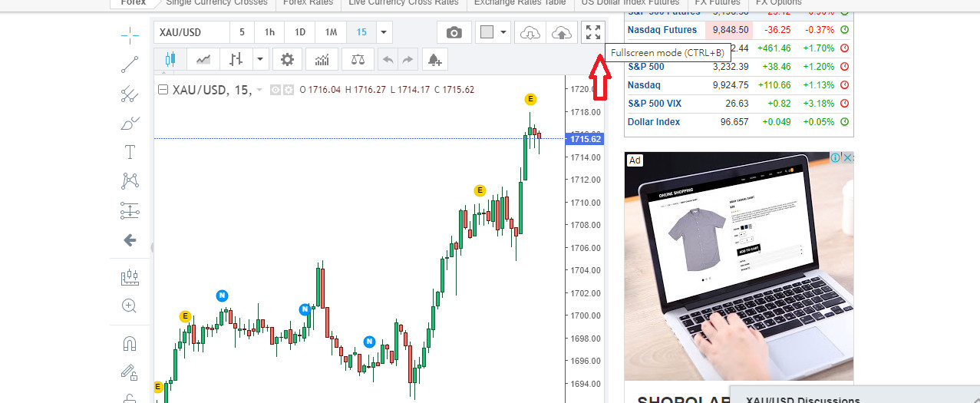Enter fullscreen mode

click(x=592, y=32)
